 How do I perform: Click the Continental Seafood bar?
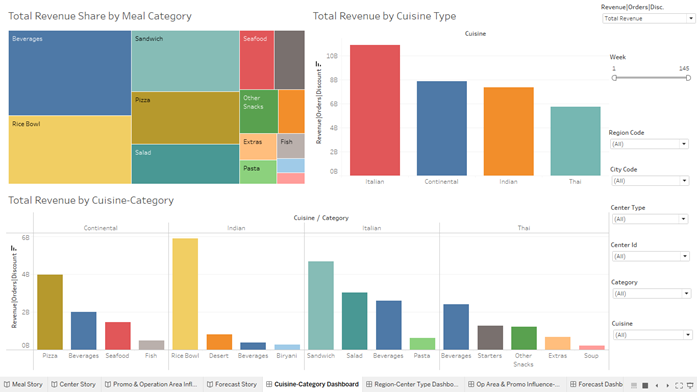tap(117, 336)
